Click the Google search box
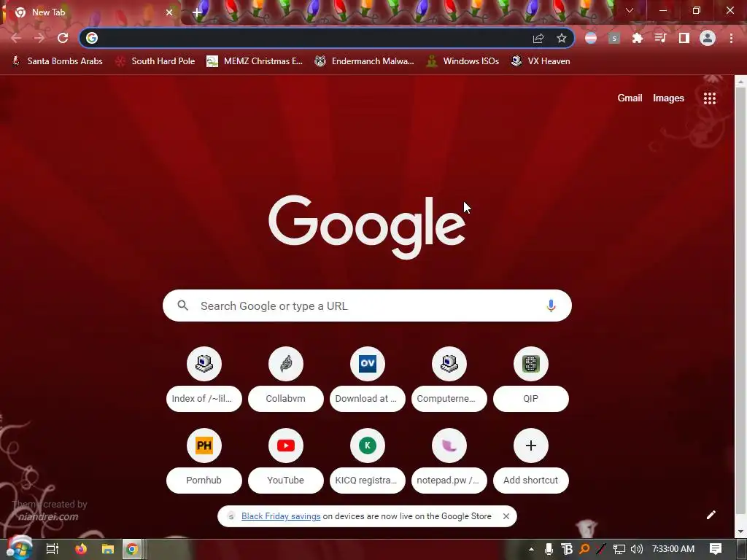747x560 pixels. (367, 306)
